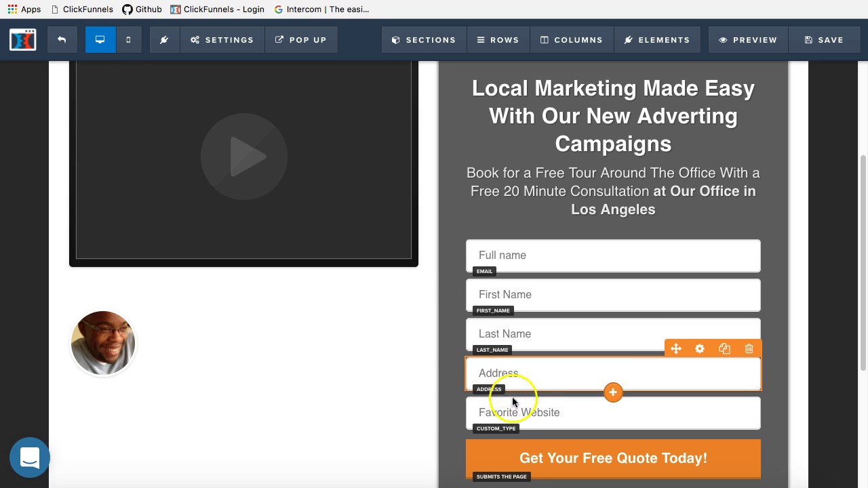Open Address element gear settings
The image size is (868, 488).
pos(700,349)
